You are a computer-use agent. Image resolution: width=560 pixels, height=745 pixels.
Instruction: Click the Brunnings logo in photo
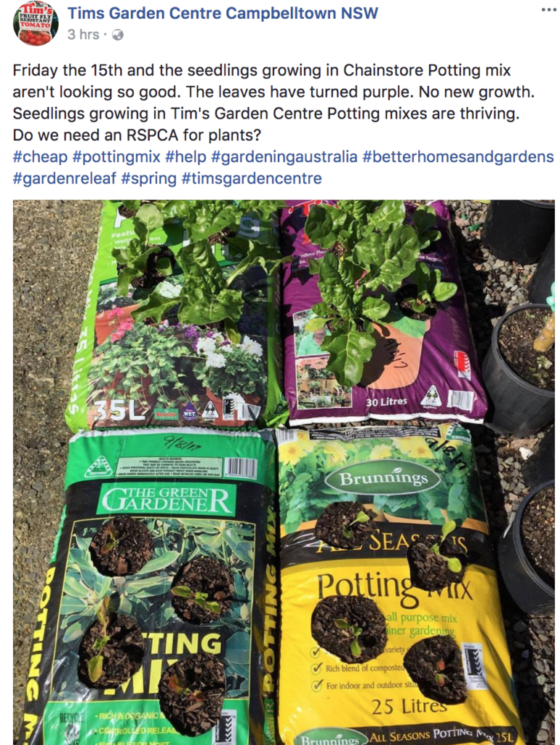coord(383,479)
